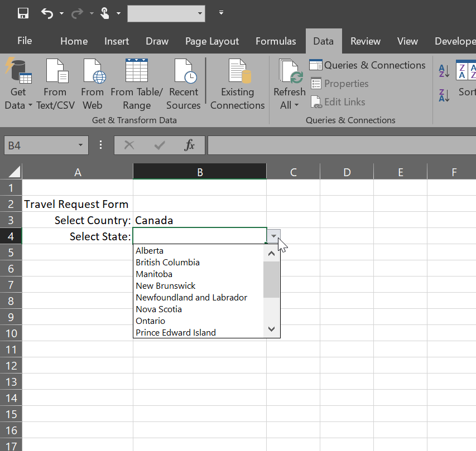Choose Prince Edward Island
Viewport: 476px width, 451px height.
(198, 332)
